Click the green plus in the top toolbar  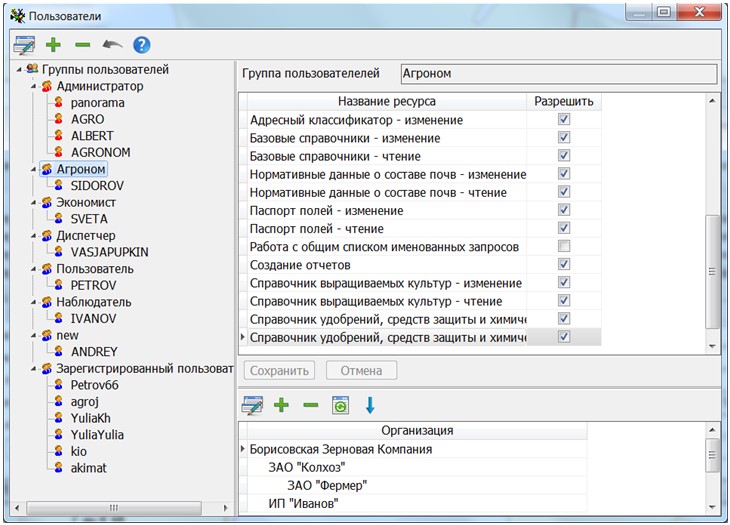tap(54, 45)
